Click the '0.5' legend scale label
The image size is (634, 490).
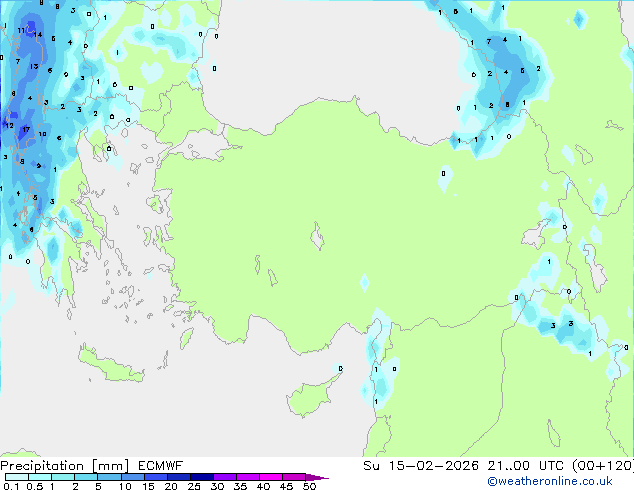[35, 486]
